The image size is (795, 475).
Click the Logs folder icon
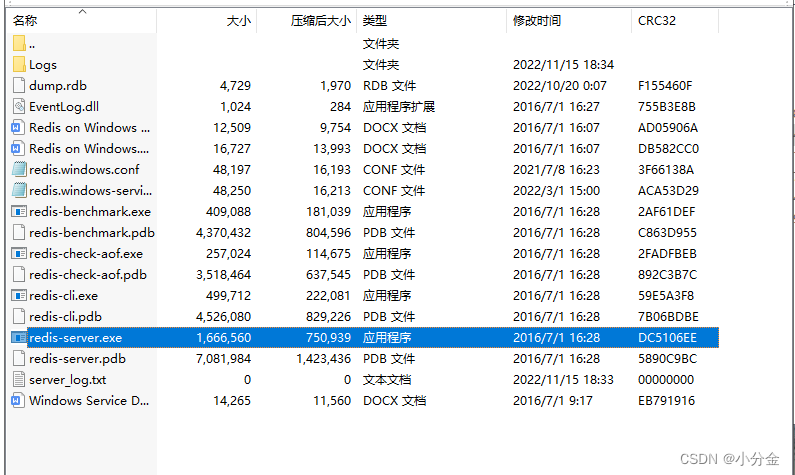(x=19, y=64)
